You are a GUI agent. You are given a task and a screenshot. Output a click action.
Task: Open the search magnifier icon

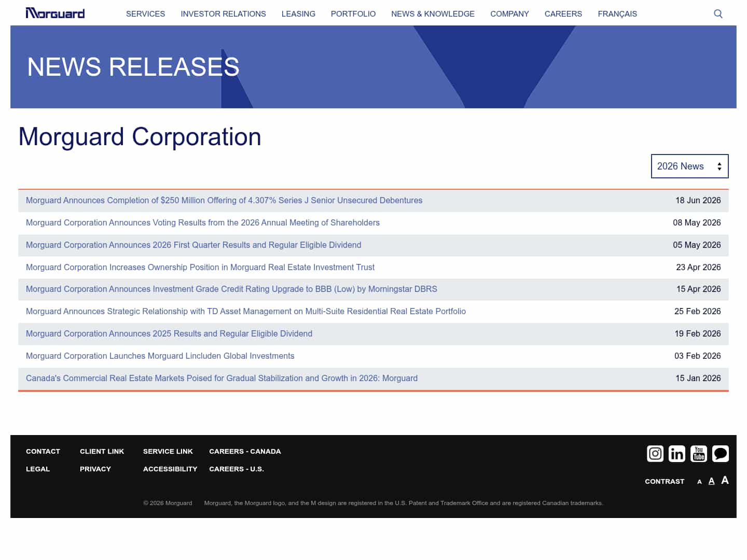tap(718, 13)
